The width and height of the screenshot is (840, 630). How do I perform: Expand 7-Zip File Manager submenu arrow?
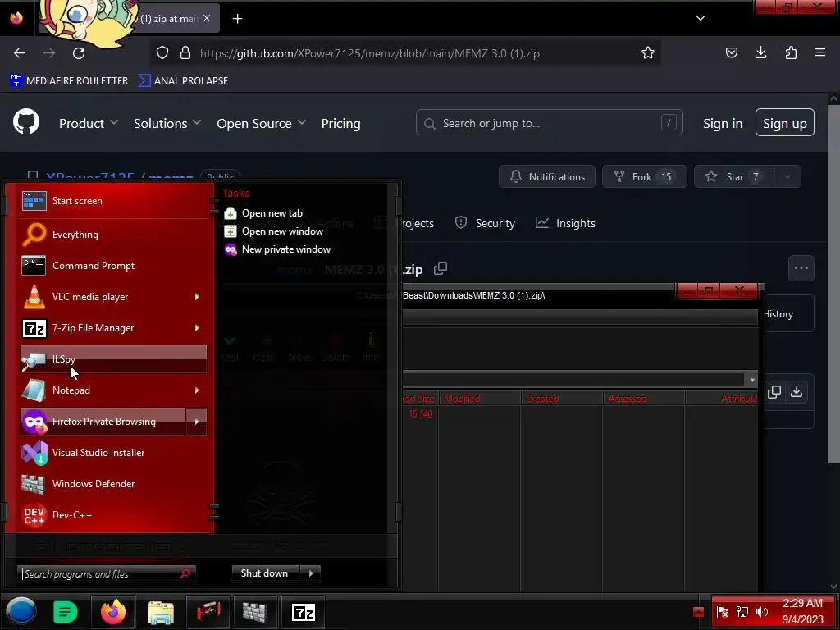pyautogui.click(x=197, y=328)
